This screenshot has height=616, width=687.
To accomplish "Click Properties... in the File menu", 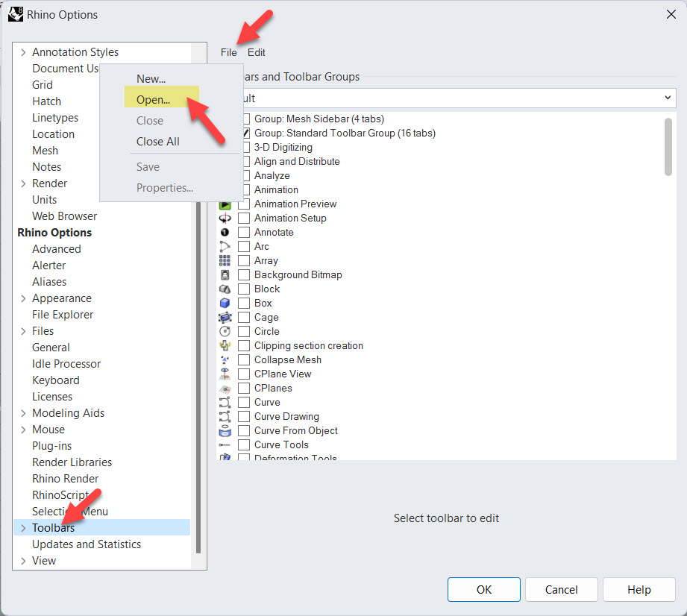I will [x=165, y=187].
